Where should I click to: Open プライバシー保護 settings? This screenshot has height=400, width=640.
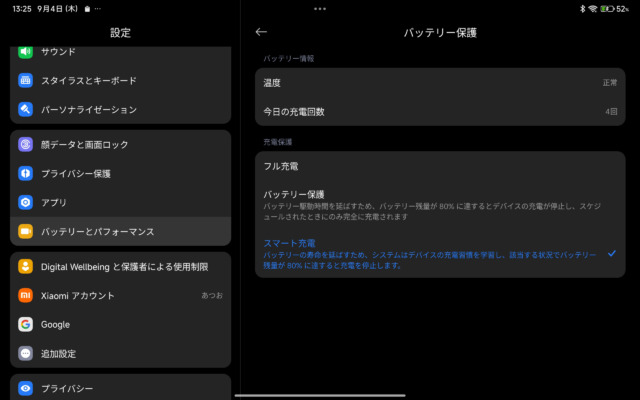[x=120, y=173]
